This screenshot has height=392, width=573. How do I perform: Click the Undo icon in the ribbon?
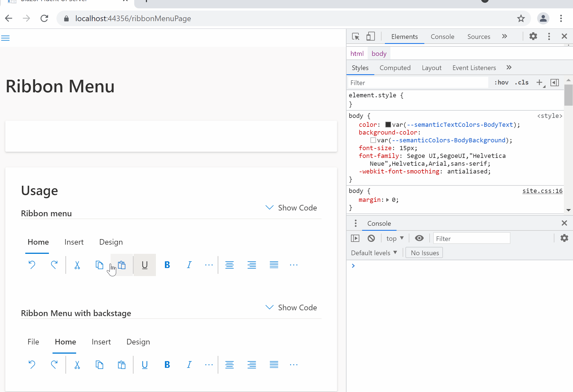(32, 265)
